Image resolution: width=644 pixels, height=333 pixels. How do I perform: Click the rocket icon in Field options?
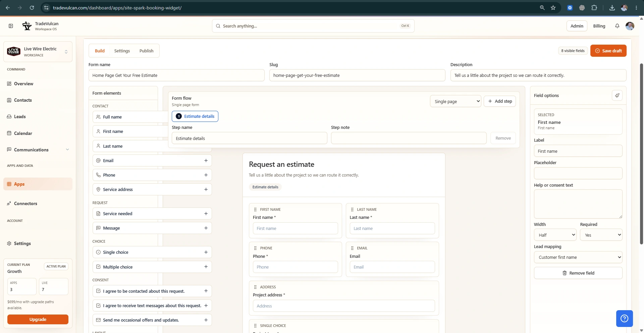coord(617,95)
